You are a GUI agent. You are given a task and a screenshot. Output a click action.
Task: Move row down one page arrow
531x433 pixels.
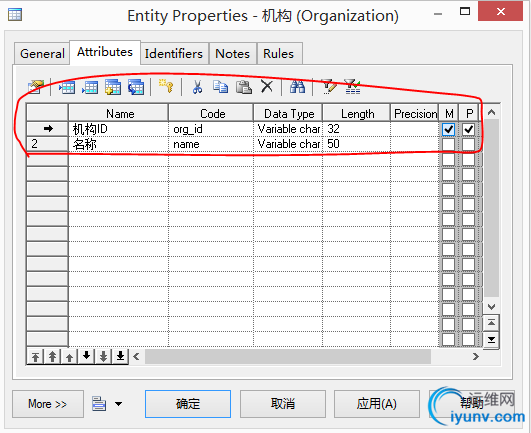[103, 356]
